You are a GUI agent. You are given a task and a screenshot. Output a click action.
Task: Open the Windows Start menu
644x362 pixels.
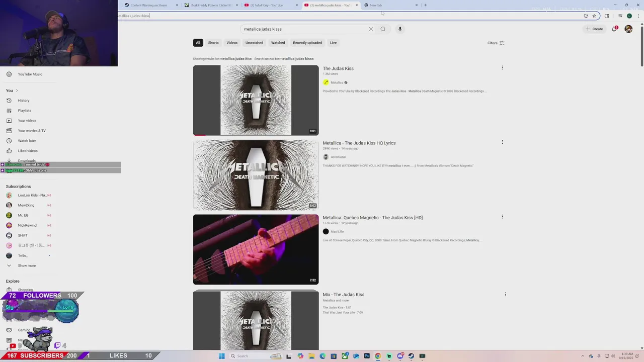(x=221, y=356)
